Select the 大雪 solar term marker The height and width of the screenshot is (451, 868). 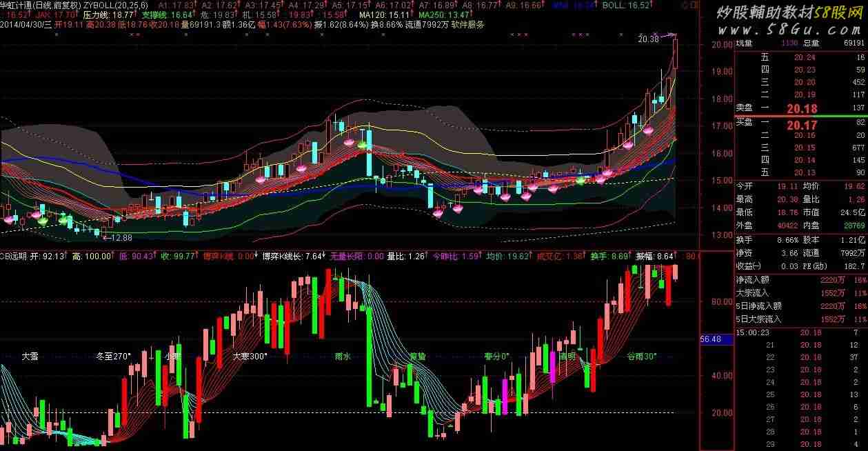click(30, 357)
